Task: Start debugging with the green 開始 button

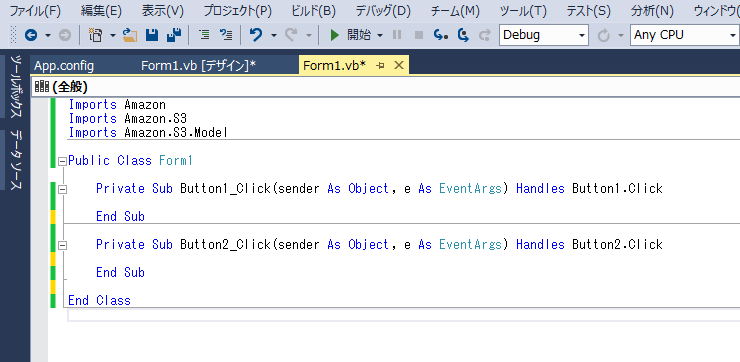Action: coord(350,35)
